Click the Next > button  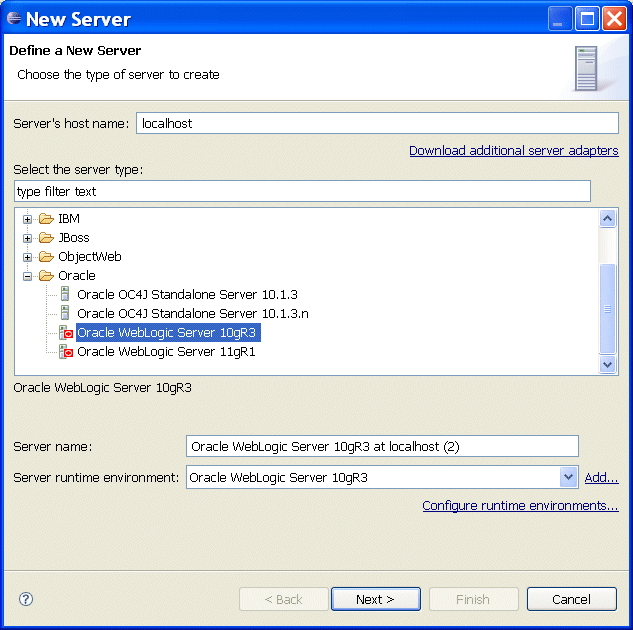[x=376, y=599]
